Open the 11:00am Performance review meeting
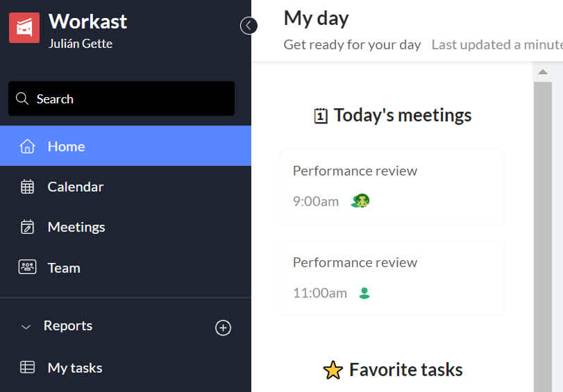This screenshot has width=563, height=392. (392, 279)
